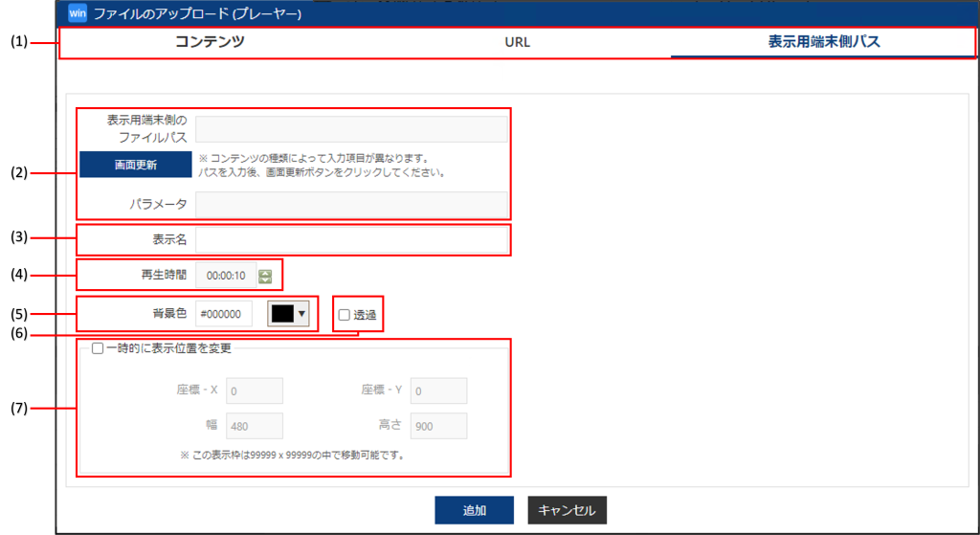Check 一時的に表示位置を変更 checkbox

point(97,349)
